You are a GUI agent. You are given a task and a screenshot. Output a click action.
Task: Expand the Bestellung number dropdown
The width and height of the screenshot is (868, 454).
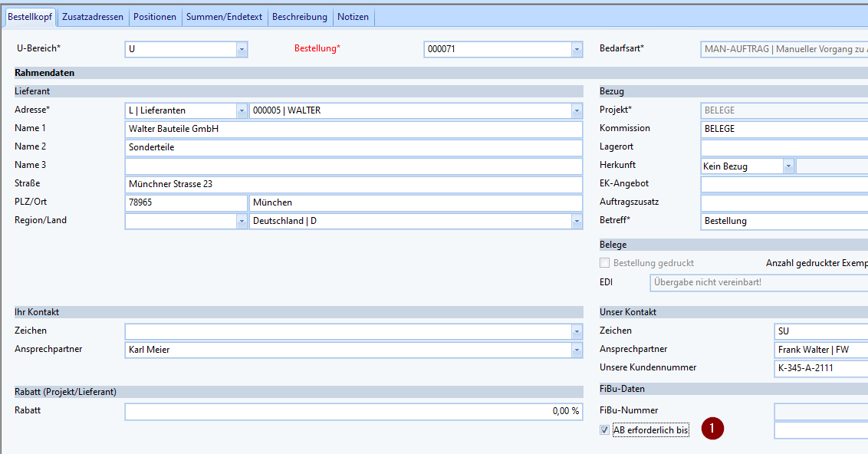(577, 49)
